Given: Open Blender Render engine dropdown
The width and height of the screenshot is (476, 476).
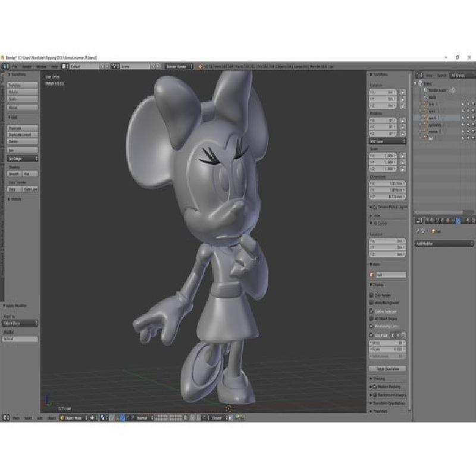Looking at the screenshot, I should point(179,67).
